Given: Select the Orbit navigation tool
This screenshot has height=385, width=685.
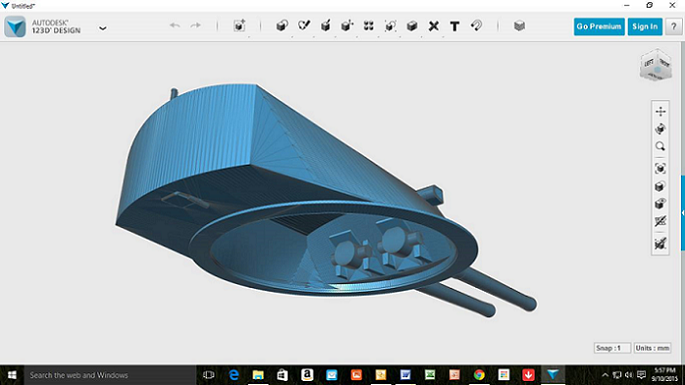Looking at the screenshot, I should click(x=661, y=129).
